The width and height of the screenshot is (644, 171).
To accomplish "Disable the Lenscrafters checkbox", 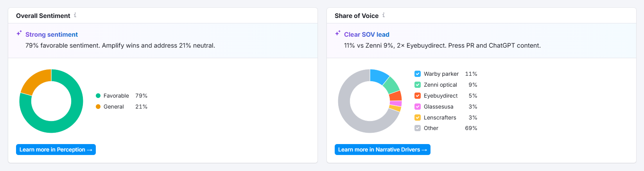I will [x=418, y=118].
